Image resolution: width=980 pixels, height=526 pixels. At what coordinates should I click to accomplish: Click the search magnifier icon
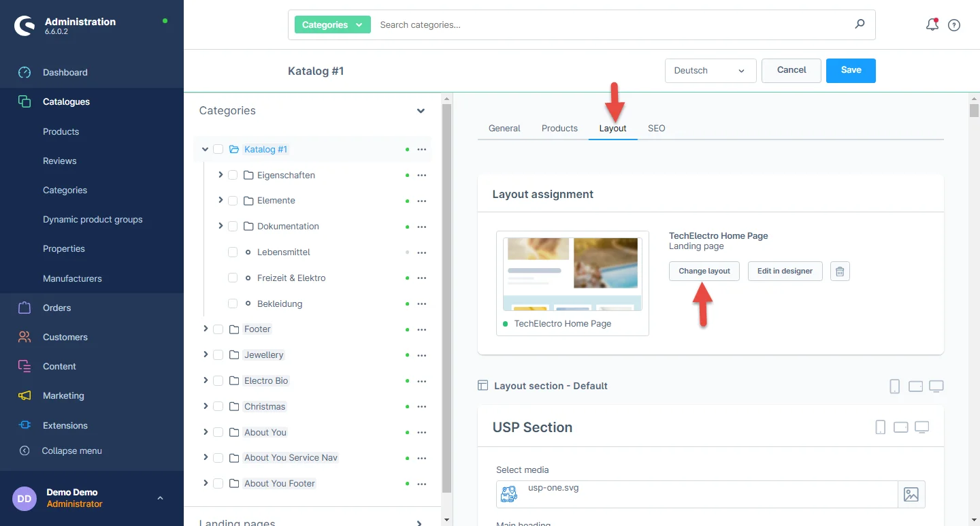(x=860, y=24)
